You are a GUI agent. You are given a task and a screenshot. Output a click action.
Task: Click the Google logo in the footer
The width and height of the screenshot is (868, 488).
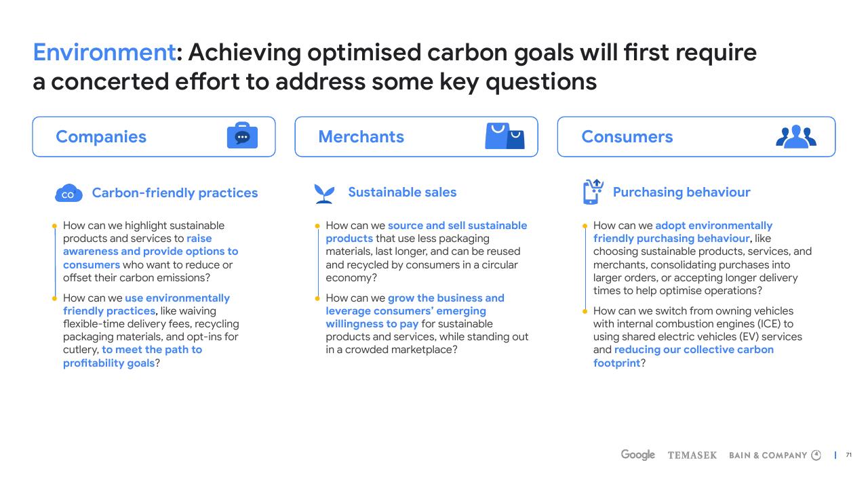[x=638, y=455]
